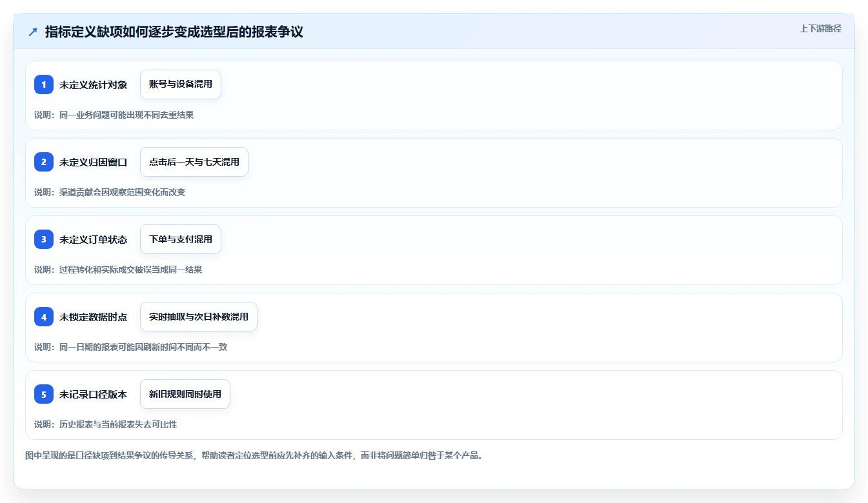This screenshot has height=503, width=868.
Task: Select the 新旧规则同时使用 tag
Action: coord(185,394)
